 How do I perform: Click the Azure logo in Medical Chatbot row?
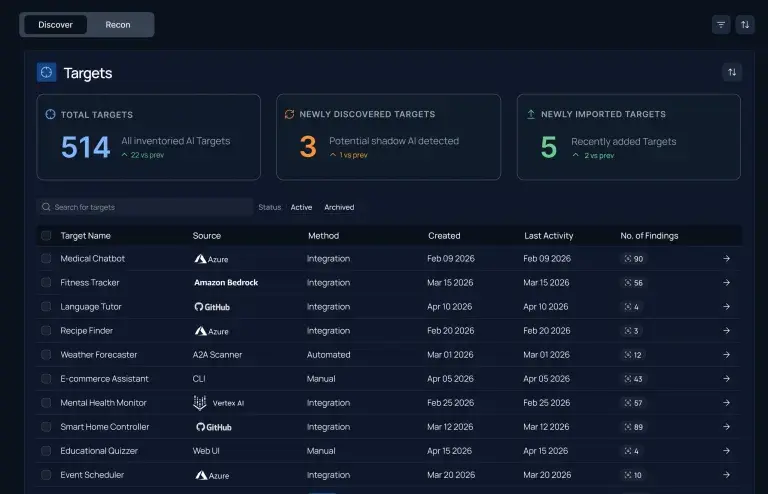pos(211,259)
